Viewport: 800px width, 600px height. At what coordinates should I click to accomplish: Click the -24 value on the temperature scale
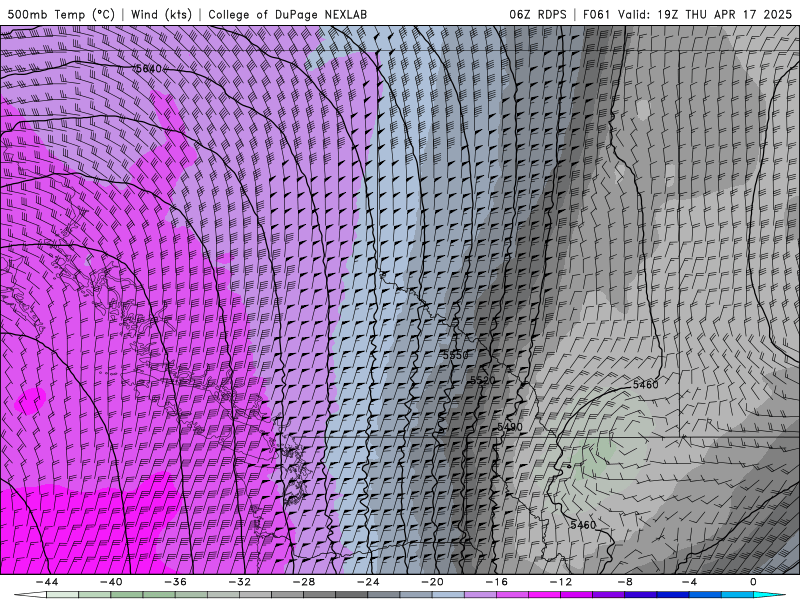coord(368,582)
